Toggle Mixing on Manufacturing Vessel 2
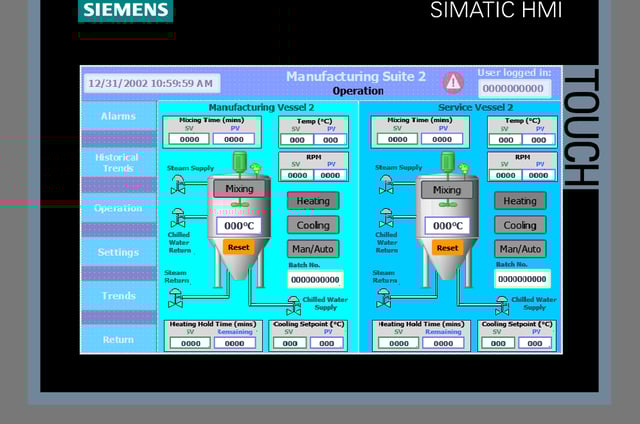Screen dimensions: 640x424 [x=239, y=189]
